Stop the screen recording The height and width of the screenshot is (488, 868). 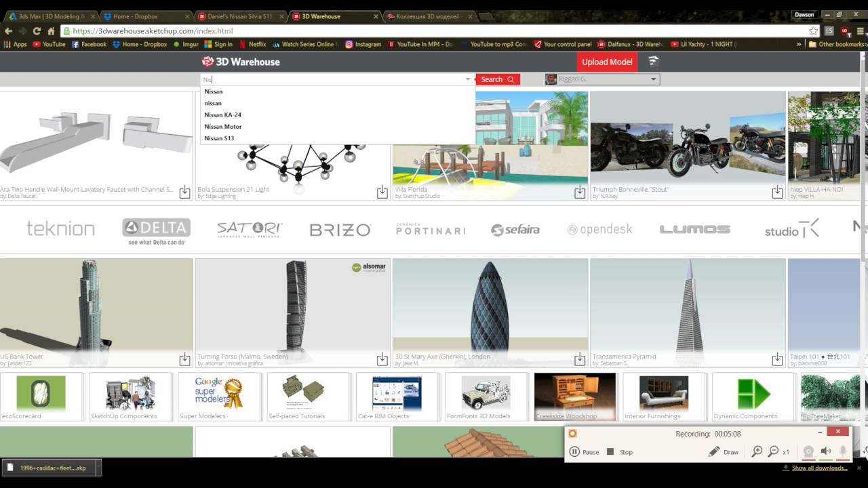pyautogui.click(x=619, y=452)
